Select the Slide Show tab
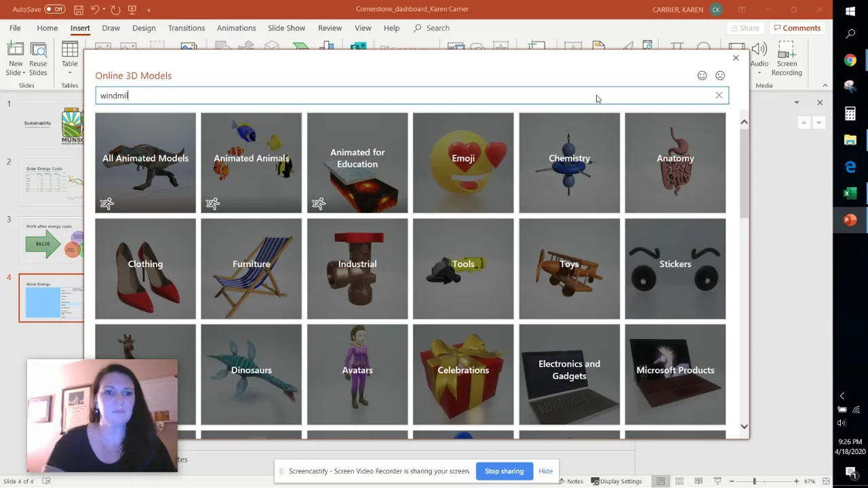 [x=286, y=28]
